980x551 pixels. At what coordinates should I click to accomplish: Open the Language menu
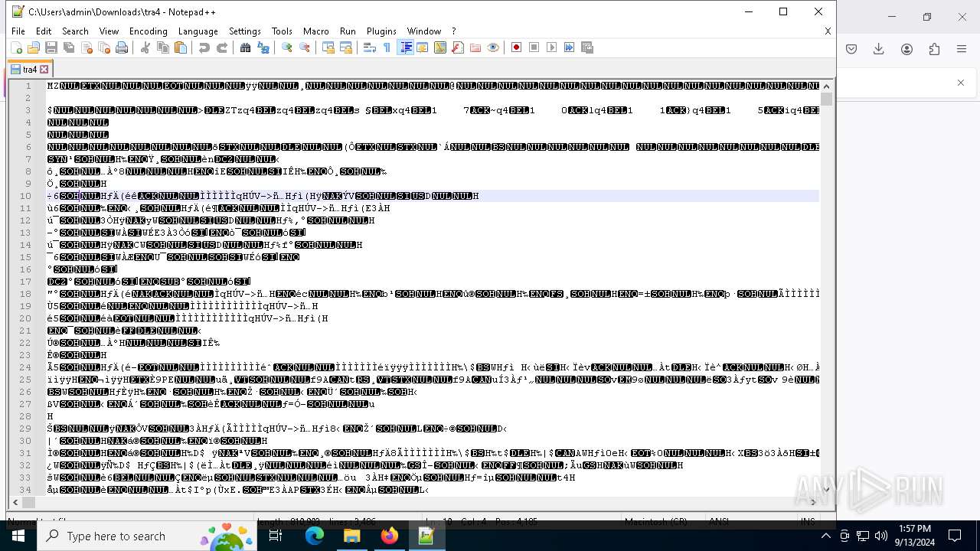click(198, 31)
